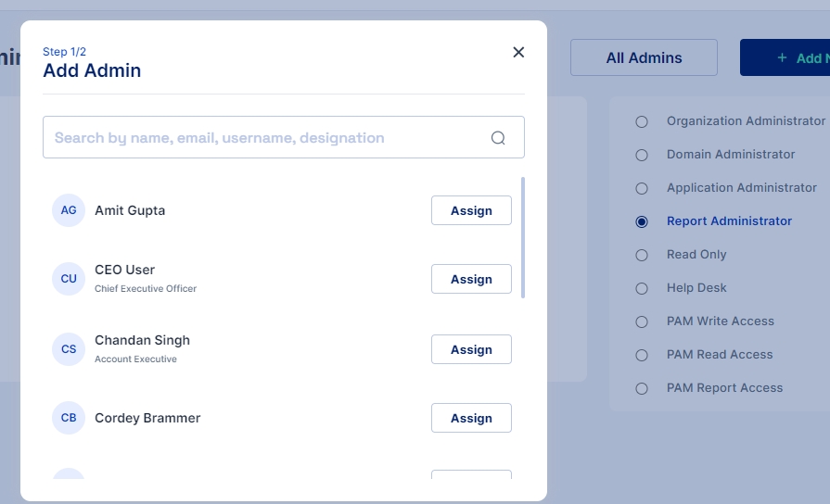
Task: Click the search magnifier icon
Action: [498, 138]
